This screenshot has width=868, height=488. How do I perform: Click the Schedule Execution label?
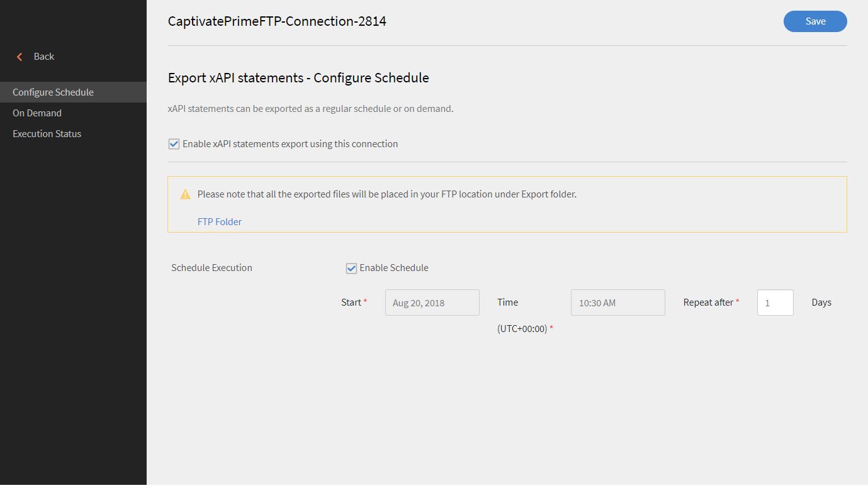coord(211,268)
